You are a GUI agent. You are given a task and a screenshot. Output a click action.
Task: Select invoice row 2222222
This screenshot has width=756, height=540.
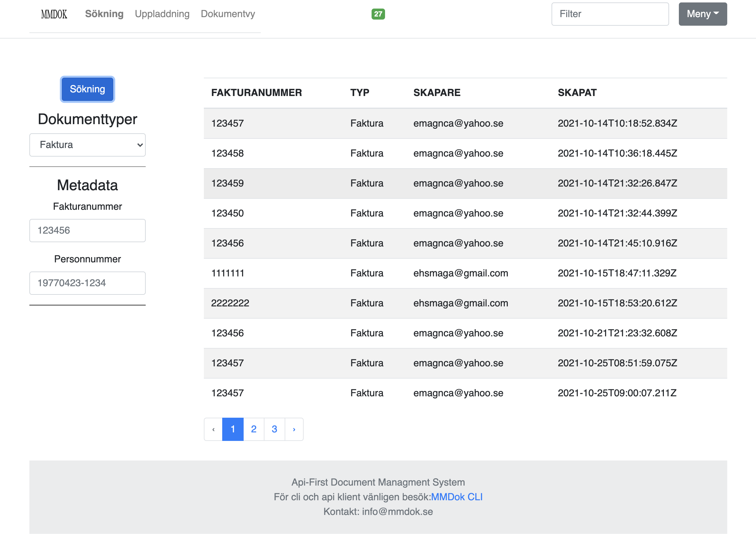[x=465, y=303]
